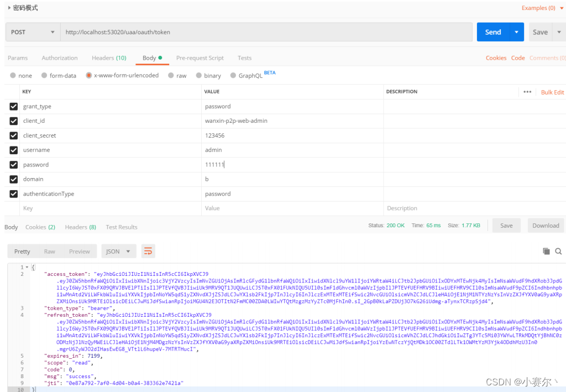Toggle the wrap lines icon
566x392 pixels.
coord(148,251)
